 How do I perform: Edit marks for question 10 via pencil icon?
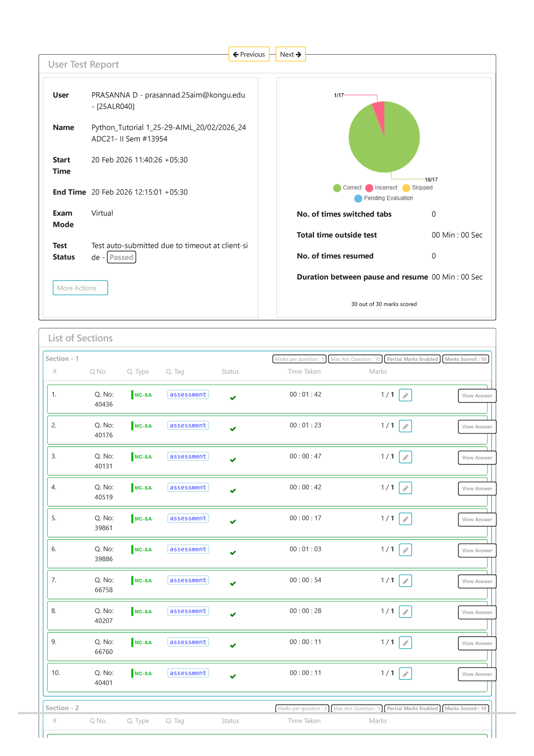pyautogui.click(x=405, y=674)
